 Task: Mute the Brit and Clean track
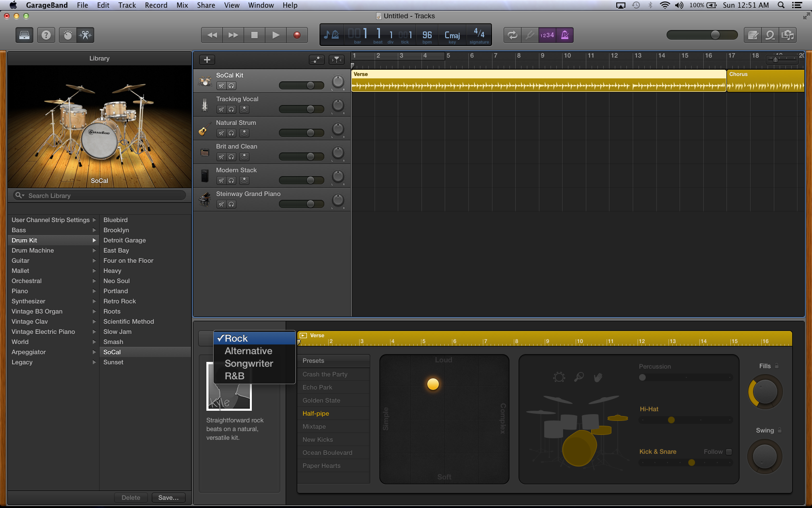point(221,157)
